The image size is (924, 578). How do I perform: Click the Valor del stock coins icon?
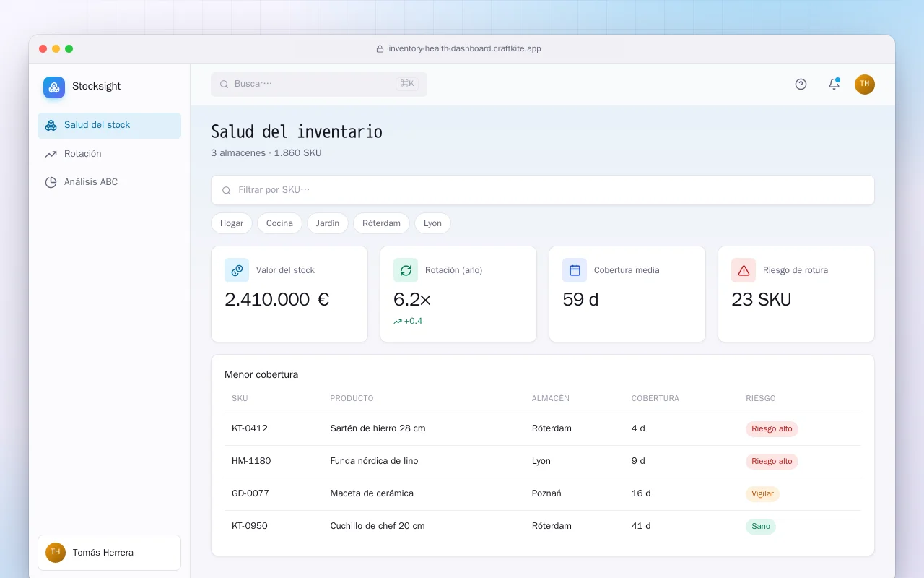tap(237, 270)
